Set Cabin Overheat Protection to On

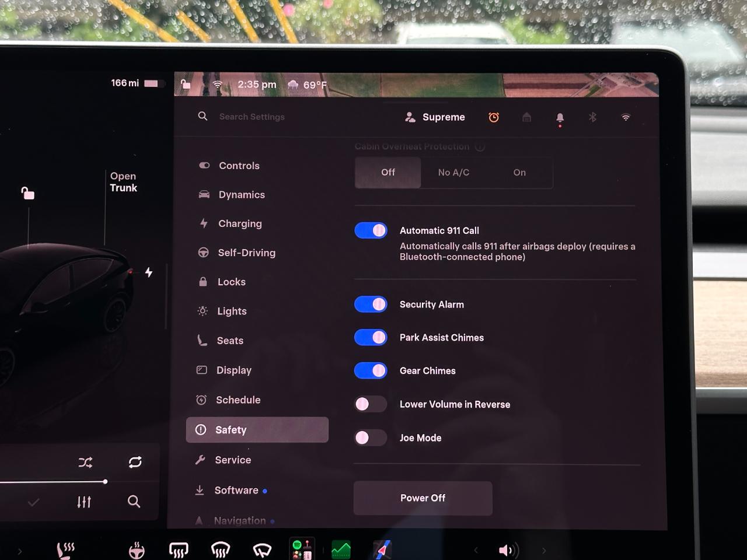click(x=519, y=173)
